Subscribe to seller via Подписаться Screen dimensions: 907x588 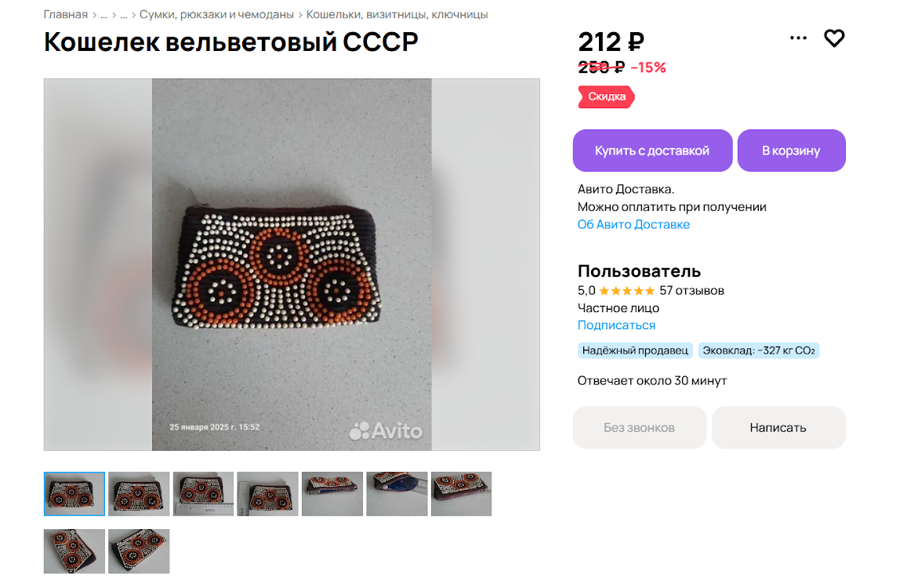[617, 325]
